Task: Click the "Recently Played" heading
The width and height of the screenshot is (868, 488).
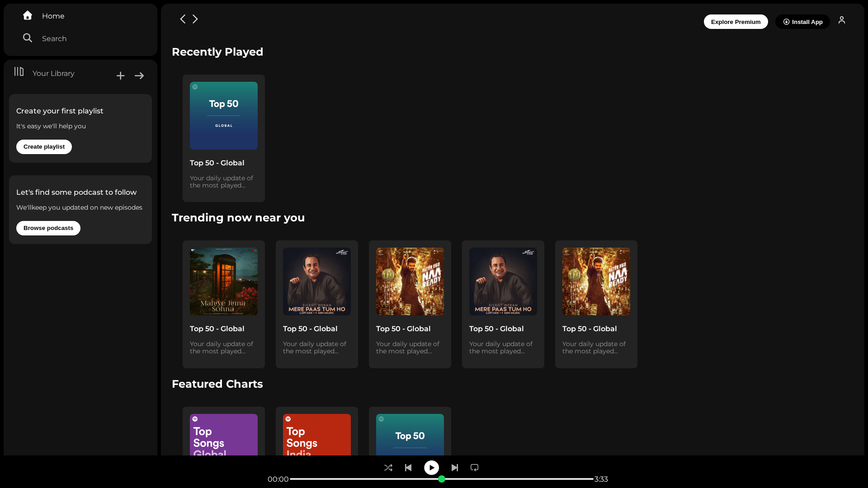Action: pos(217,52)
